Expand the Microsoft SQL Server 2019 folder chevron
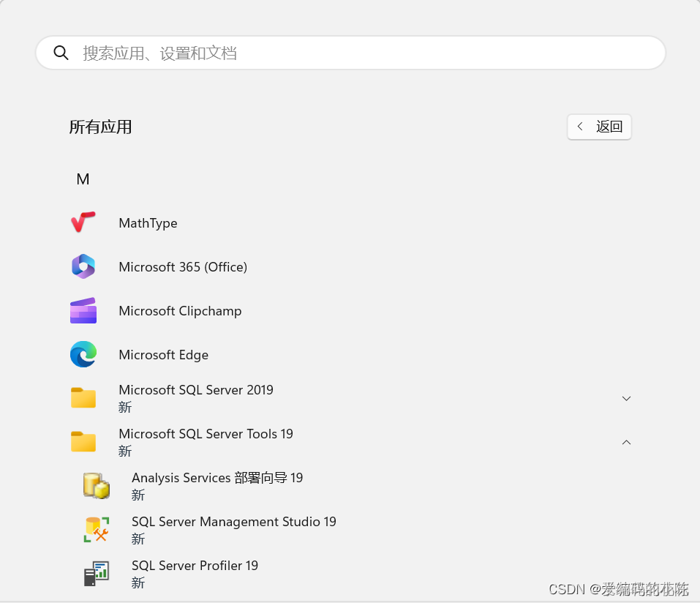This screenshot has height=603, width=700. 626,398
